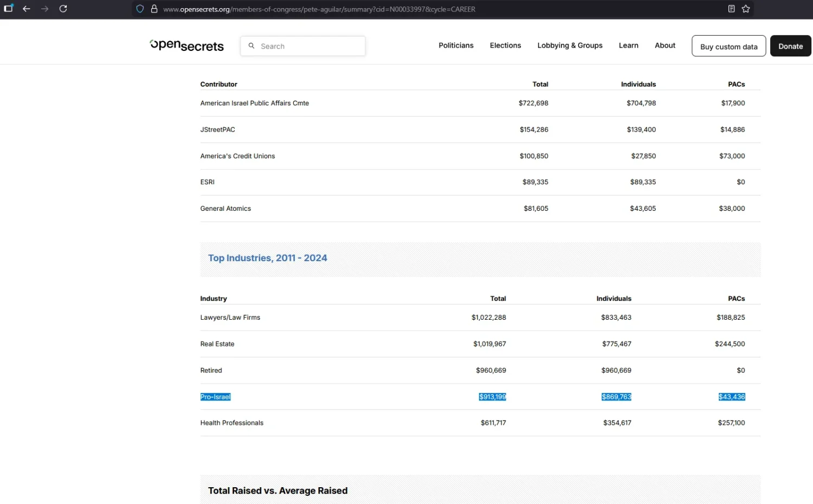The height and width of the screenshot is (504, 813).
Task: Open the Learn menu
Action: (x=629, y=46)
